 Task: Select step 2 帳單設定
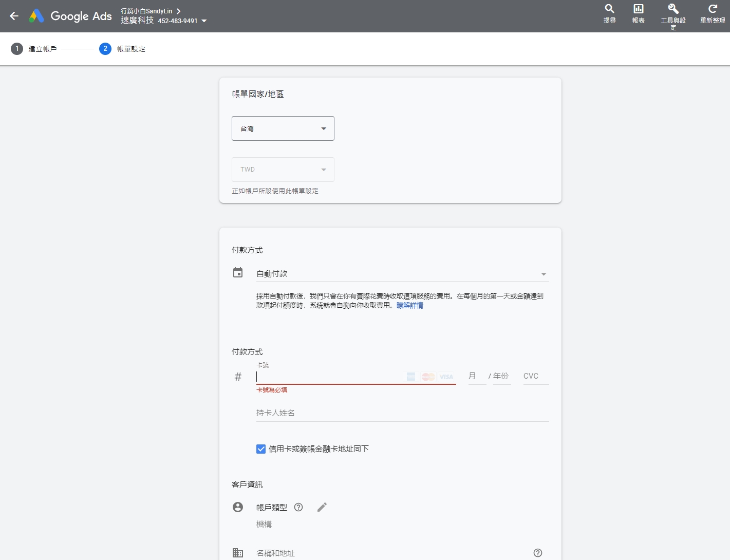123,49
